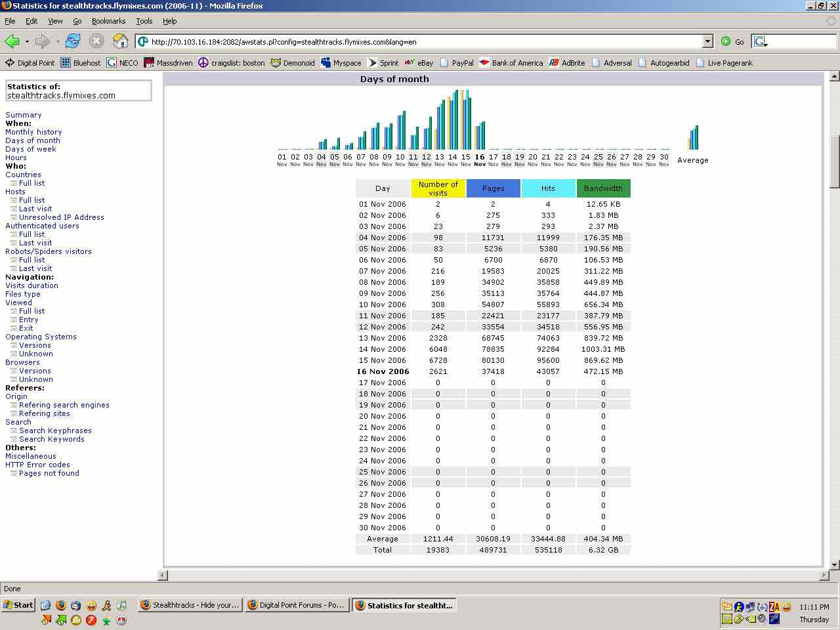Click the yellow Number of visits header
840x630 pixels.
438,188
